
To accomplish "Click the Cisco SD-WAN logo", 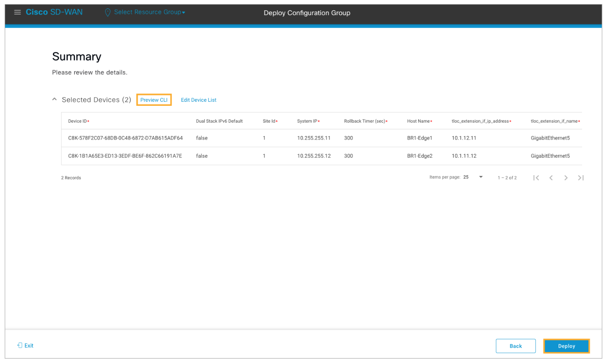I will click(x=54, y=12).
